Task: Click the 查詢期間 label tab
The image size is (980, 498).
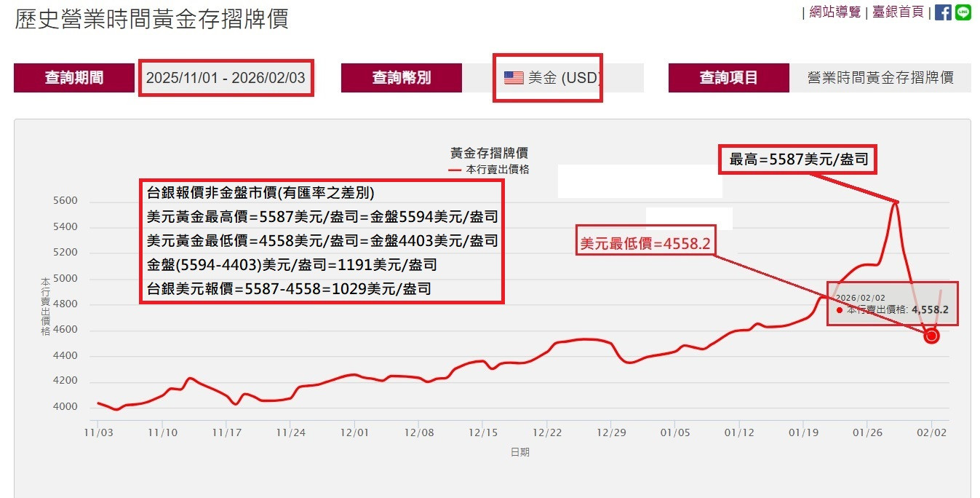Action: point(74,78)
